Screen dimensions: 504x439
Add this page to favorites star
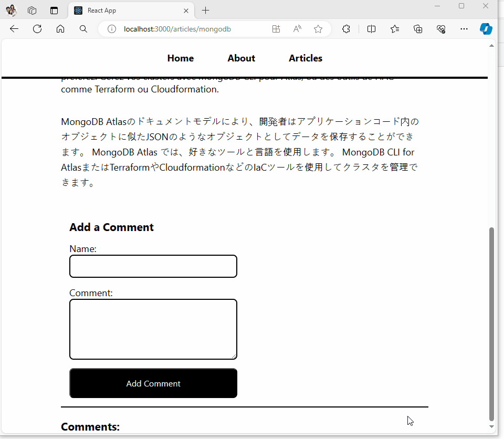point(318,29)
